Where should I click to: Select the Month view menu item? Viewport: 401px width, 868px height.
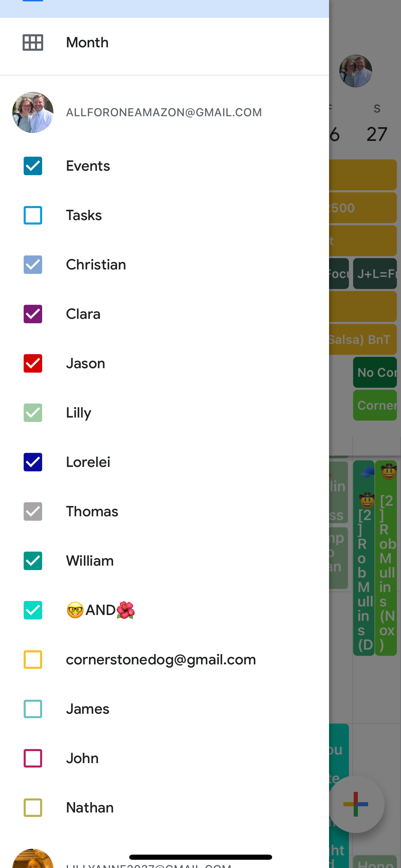click(87, 43)
